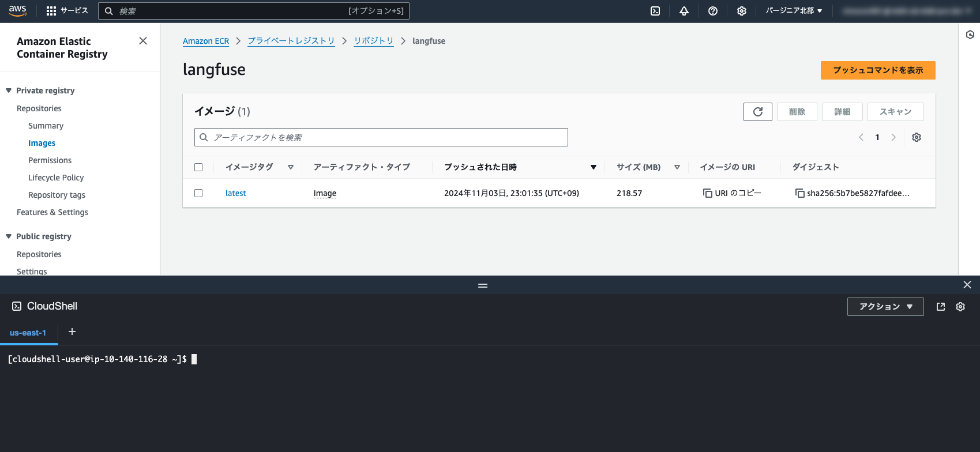
Task: Open the Permissions nav item
Action: 50,160
